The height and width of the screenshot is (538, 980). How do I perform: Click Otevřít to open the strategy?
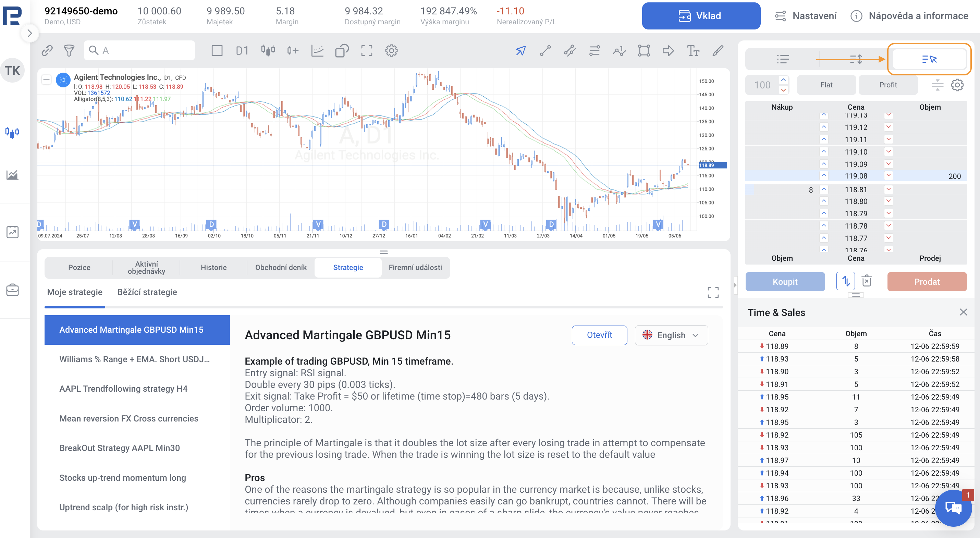tap(599, 335)
